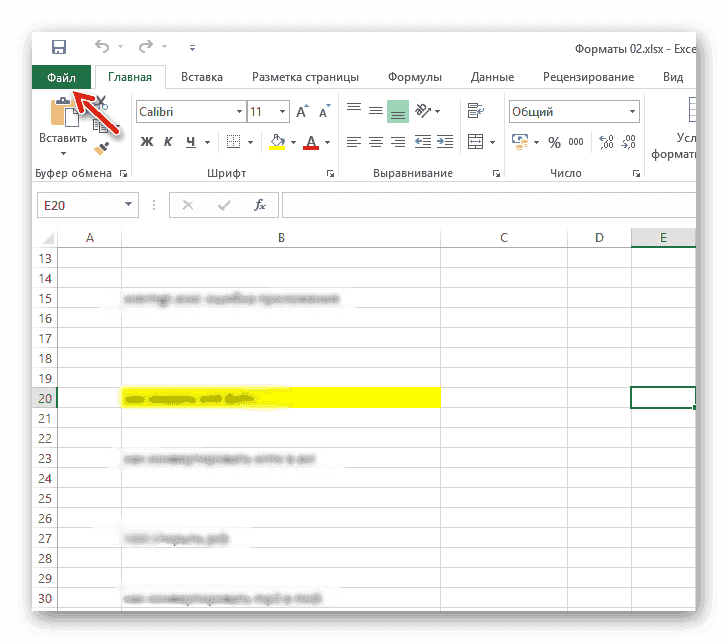Click the wrap text icon
The width and height of the screenshot is (728, 643).
point(475,111)
